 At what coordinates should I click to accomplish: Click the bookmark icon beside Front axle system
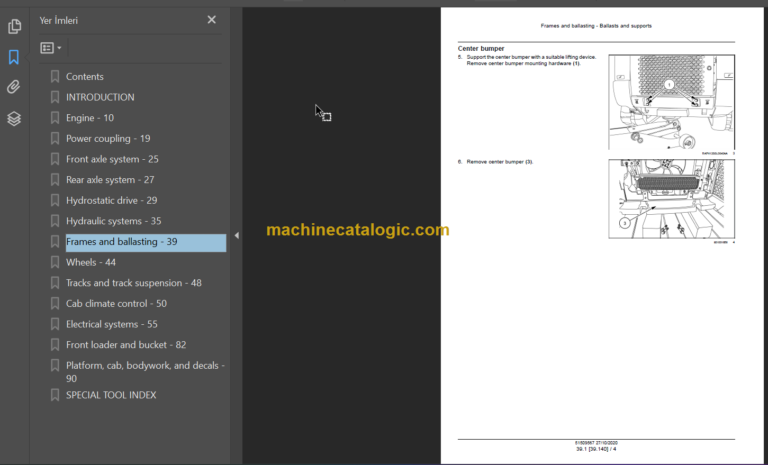55,159
